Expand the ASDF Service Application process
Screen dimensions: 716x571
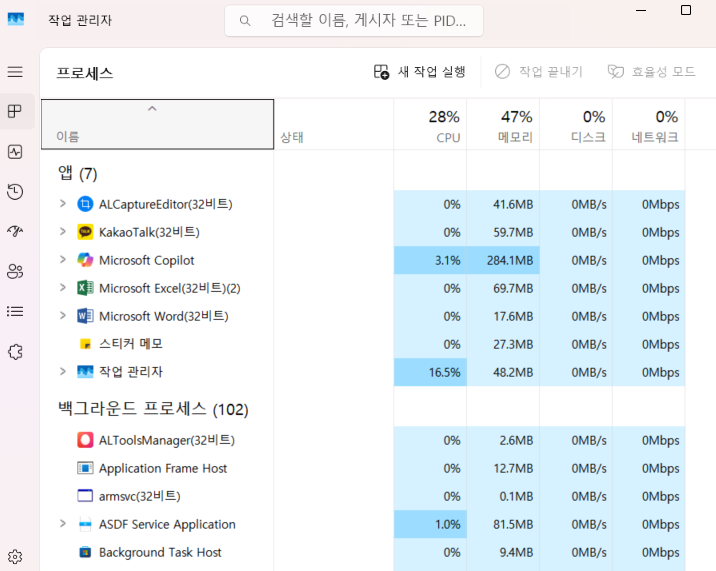pyautogui.click(x=63, y=524)
